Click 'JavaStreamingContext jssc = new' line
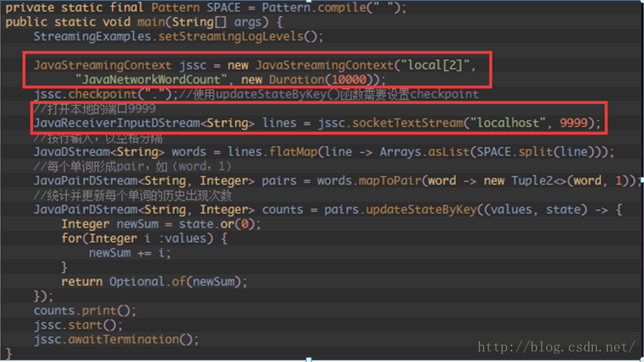Screen dimensions: 644x362 [x=254, y=65]
